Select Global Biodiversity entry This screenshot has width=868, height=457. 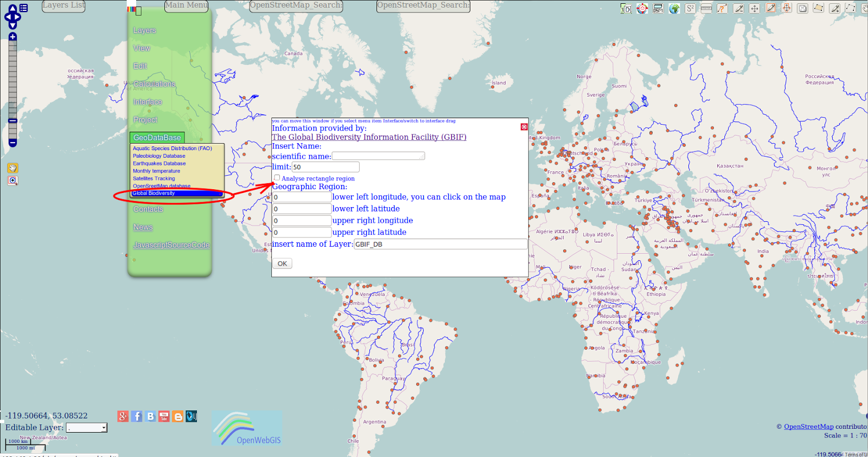[177, 193]
